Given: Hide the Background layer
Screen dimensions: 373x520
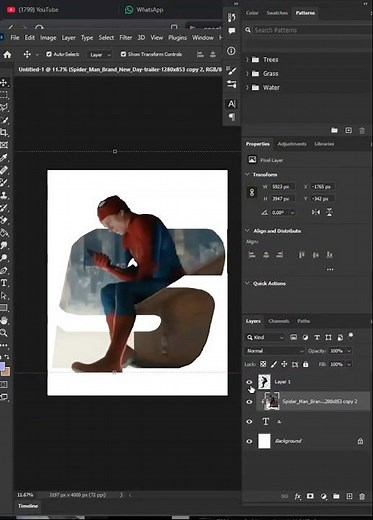Looking at the screenshot, I should [249, 441].
